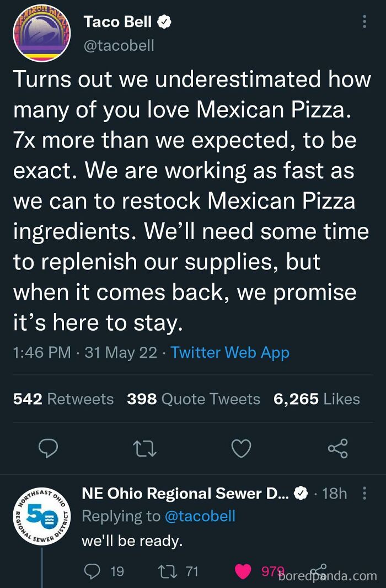View the 398 Quote Tweets
The height and width of the screenshot is (588, 386).
point(194,399)
